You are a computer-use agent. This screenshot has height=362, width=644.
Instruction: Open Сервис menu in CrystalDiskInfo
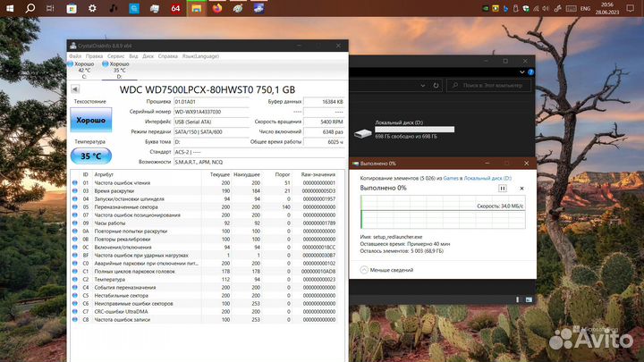(115, 56)
